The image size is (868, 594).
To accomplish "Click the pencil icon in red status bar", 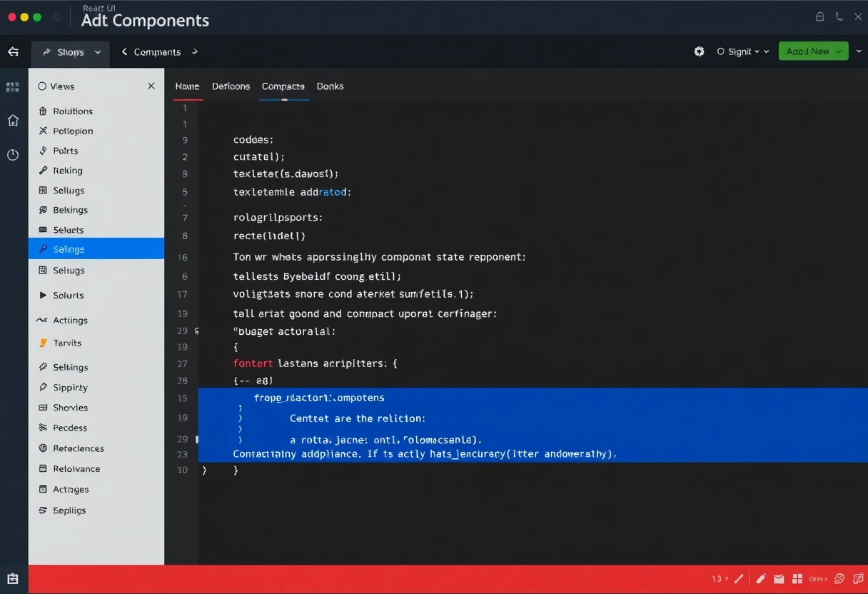I will coord(761,579).
